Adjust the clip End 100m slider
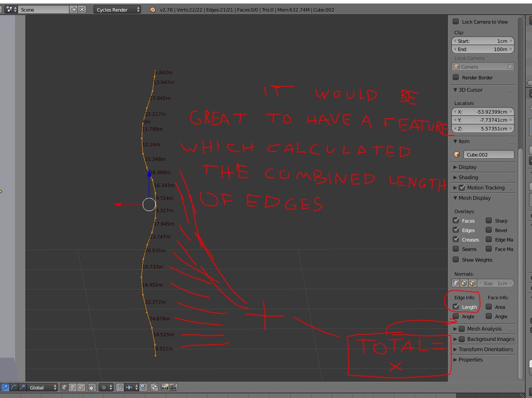 [x=483, y=49]
